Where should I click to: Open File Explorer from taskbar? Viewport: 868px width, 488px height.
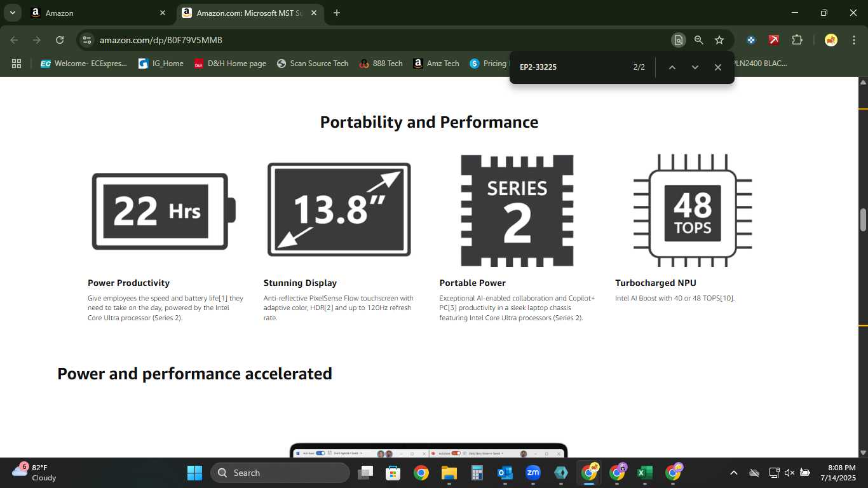[x=449, y=473]
